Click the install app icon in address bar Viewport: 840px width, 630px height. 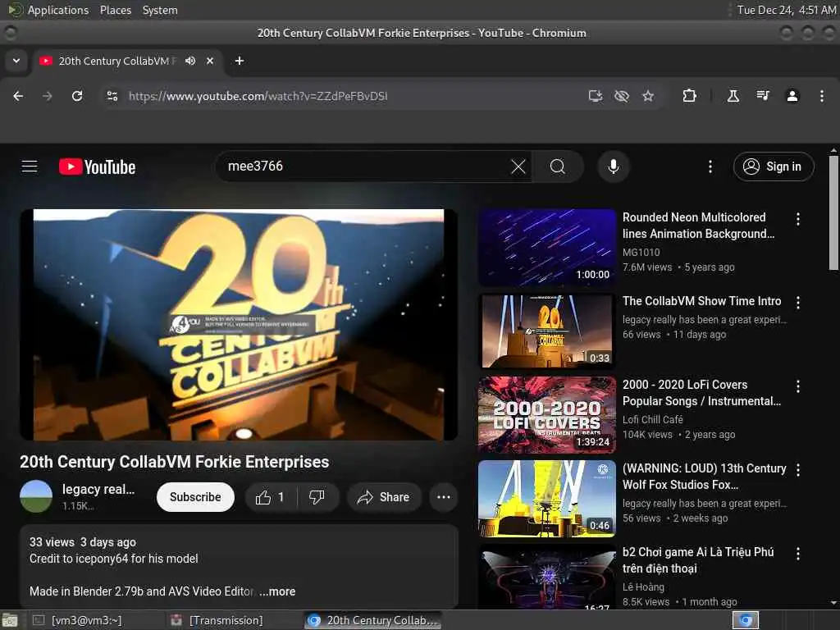[x=596, y=96]
